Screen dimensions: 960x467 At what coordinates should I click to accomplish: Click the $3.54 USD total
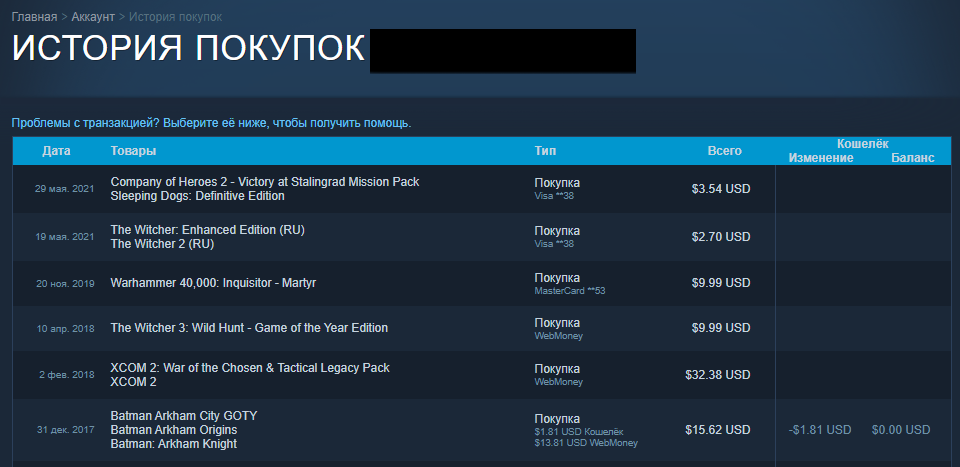(721, 189)
